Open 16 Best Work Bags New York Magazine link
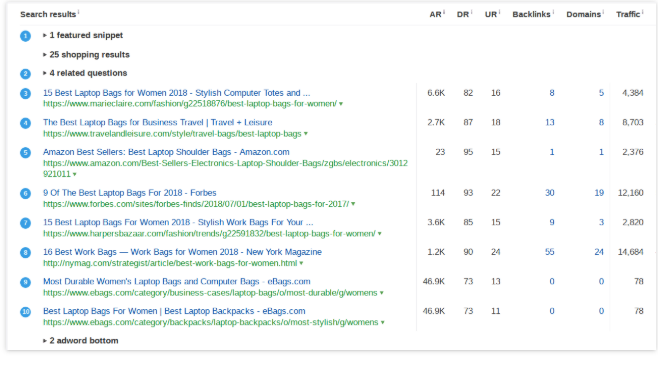The image size is (658, 371). point(182,252)
